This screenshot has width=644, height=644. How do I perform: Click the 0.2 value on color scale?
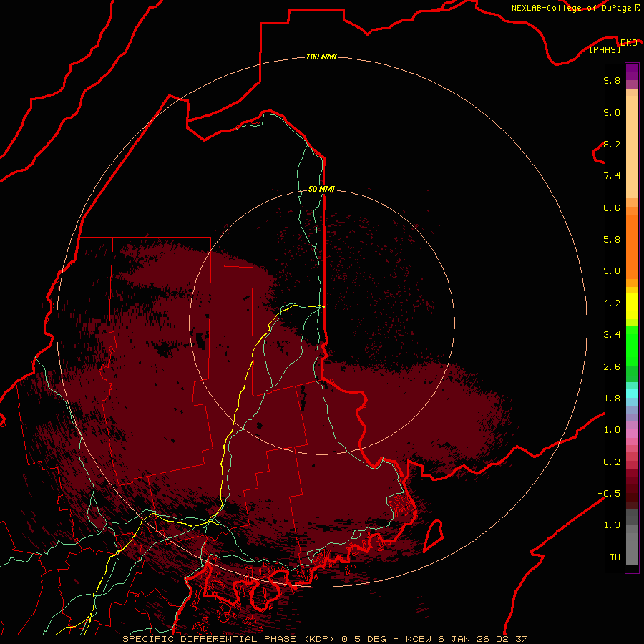612,462
